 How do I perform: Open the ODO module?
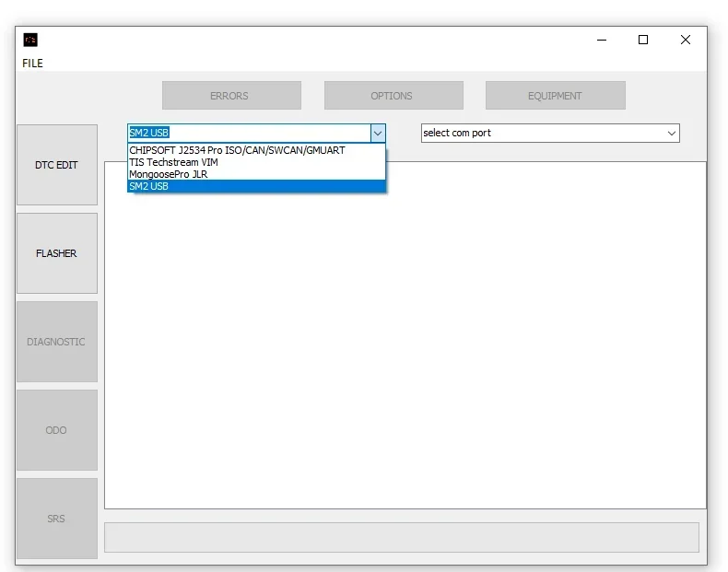pyautogui.click(x=57, y=430)
